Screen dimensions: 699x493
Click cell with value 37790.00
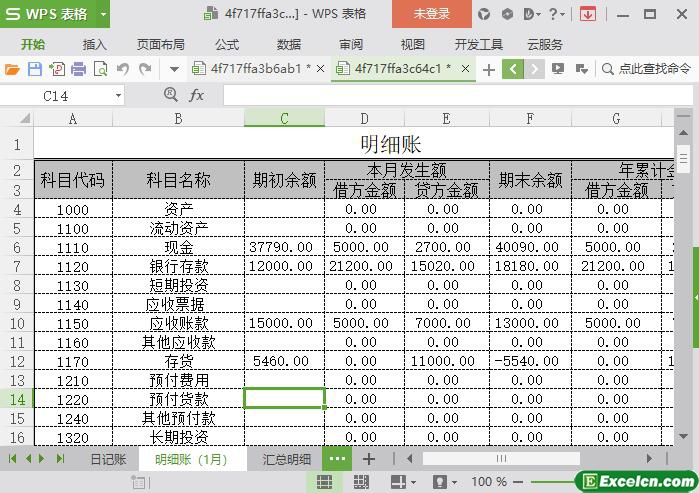coord(284,247)
